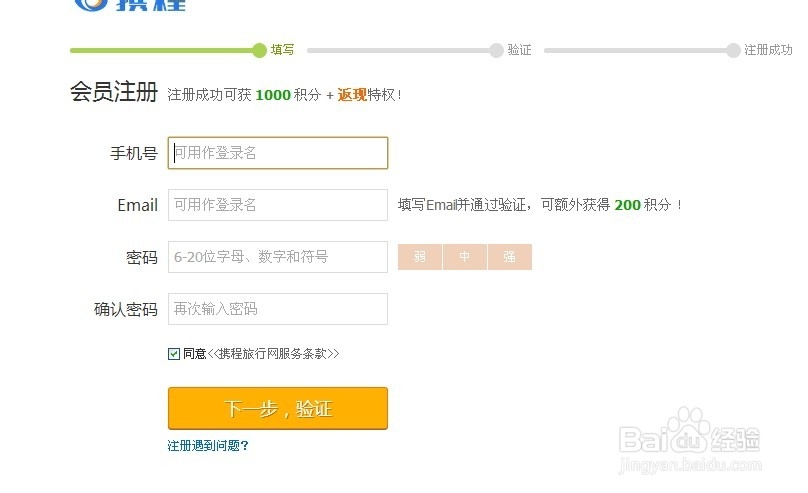Focus the 手机号 phone number field
This screenshot has width=808, height=493.
[278, 153]
